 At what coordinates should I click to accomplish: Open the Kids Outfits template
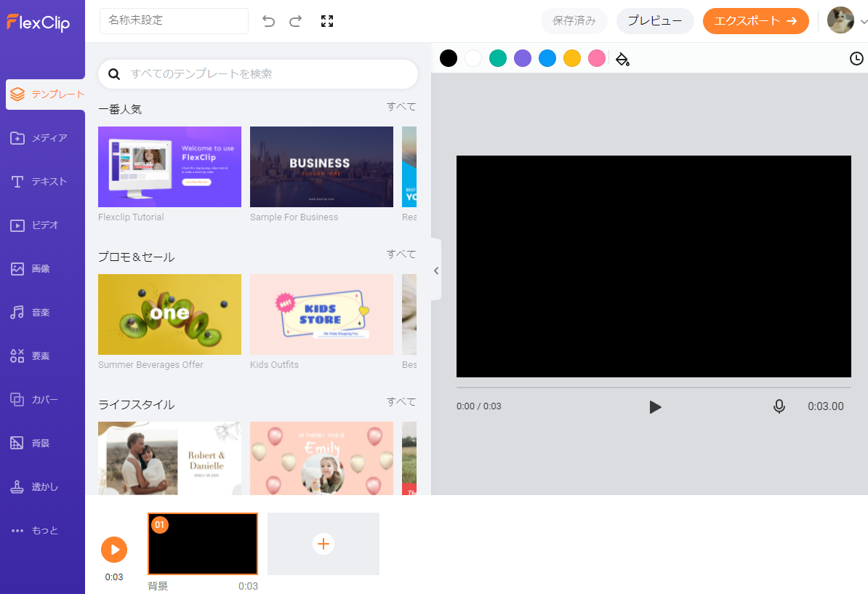coord(321,314)
